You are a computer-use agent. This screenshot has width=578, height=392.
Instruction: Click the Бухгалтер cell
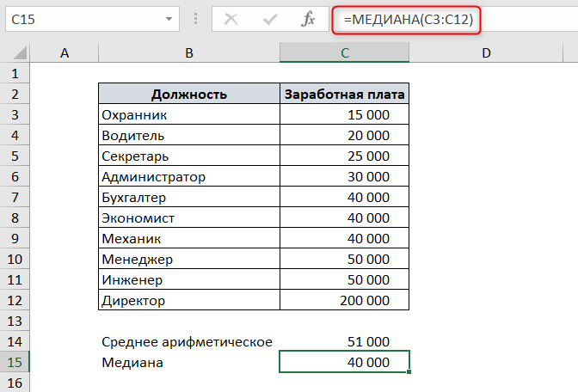coord(189,197)
